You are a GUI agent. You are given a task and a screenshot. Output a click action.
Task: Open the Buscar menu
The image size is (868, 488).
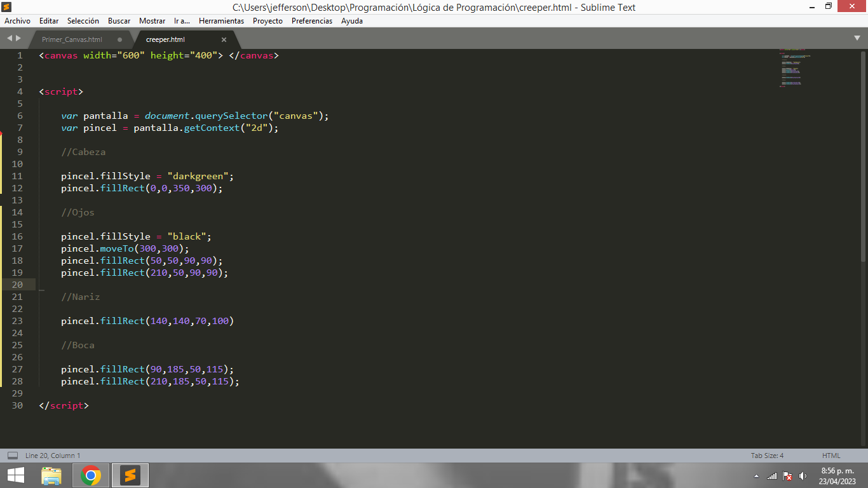click(119, 21)
